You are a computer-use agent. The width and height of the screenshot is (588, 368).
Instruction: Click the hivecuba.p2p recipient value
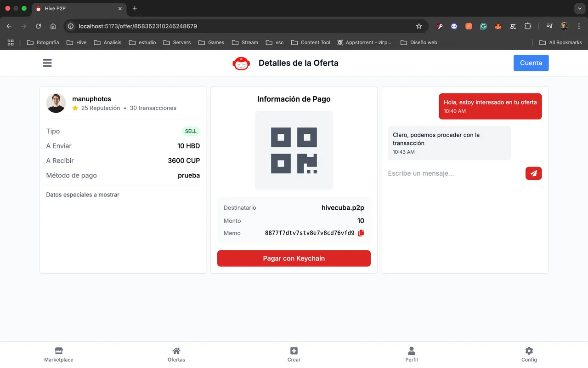point(343,208)
